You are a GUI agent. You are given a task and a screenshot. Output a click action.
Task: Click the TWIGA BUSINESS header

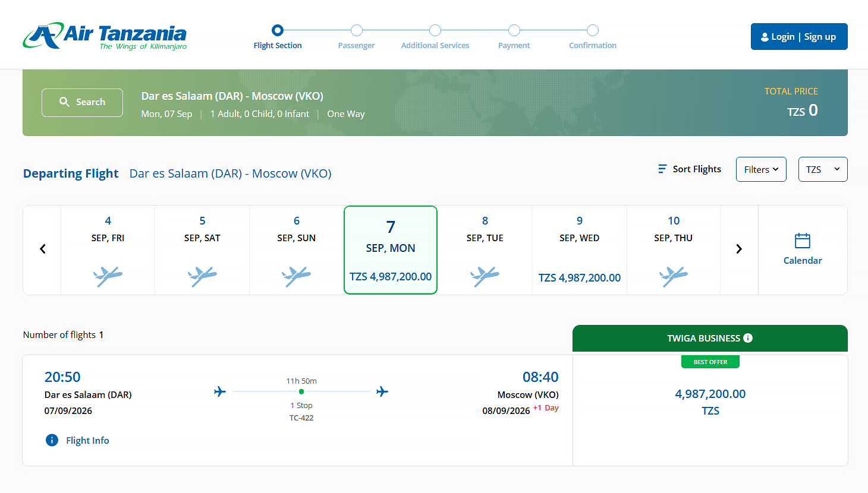[710, 338]
